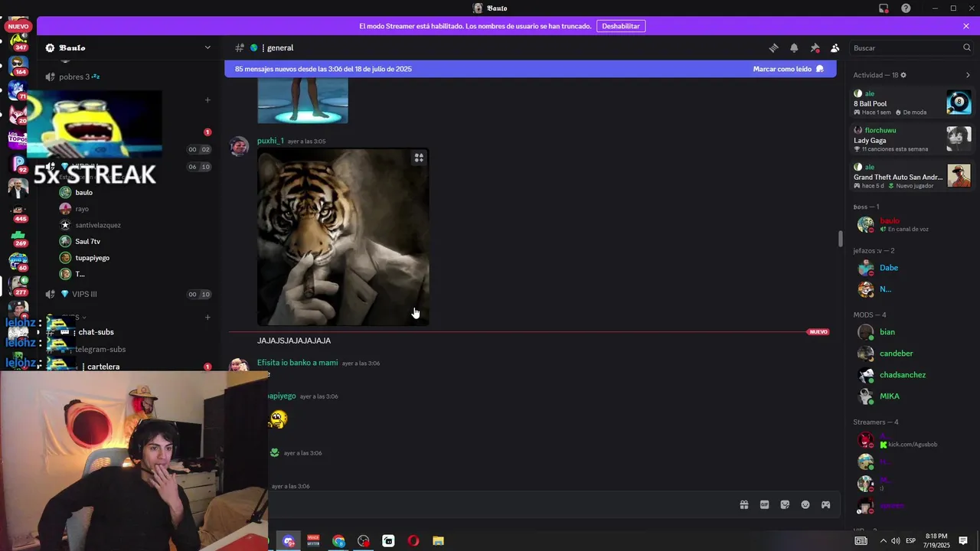The width and height of the screenshot is (980, 551).
Task: Open bian member in MODS list
Action: click(911, 332)
